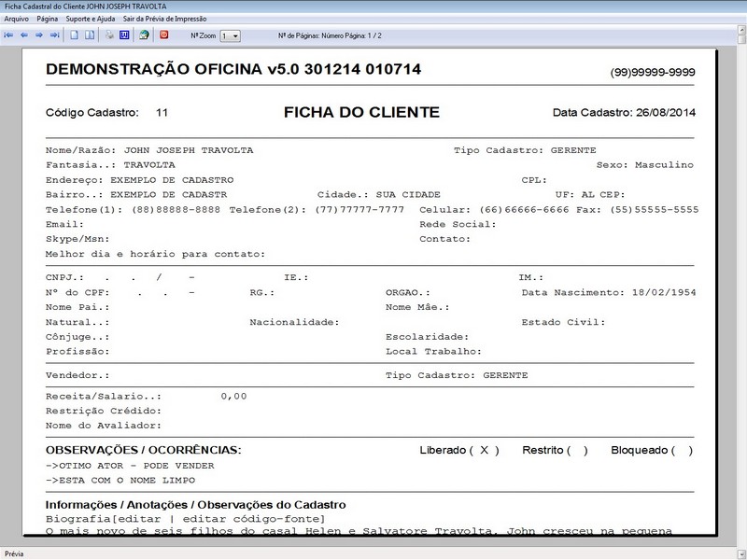Open the Arquivo menu
The height and width of the screenshot is (560, 747).
pyautogui.click(x=16, y=19)
